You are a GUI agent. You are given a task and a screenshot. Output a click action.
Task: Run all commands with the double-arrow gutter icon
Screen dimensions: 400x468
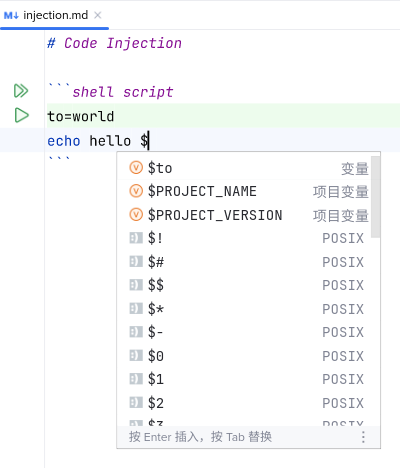pyautogui.click(x=21, y=91)
